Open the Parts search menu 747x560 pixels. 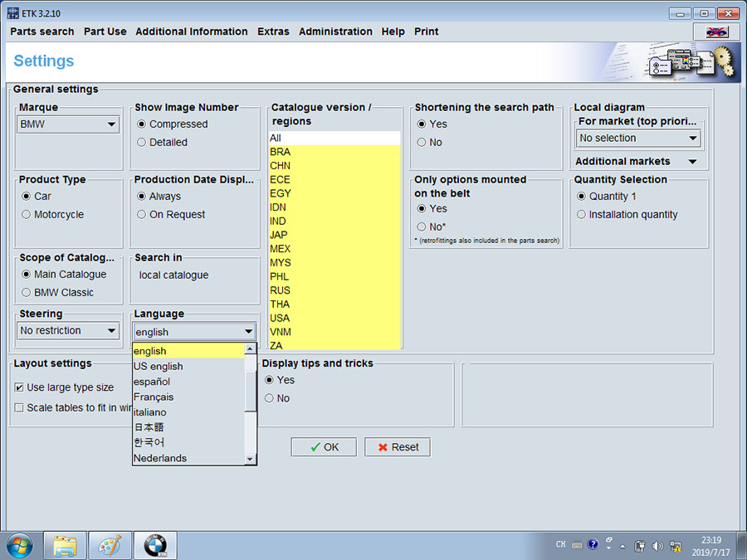(42, 32)
